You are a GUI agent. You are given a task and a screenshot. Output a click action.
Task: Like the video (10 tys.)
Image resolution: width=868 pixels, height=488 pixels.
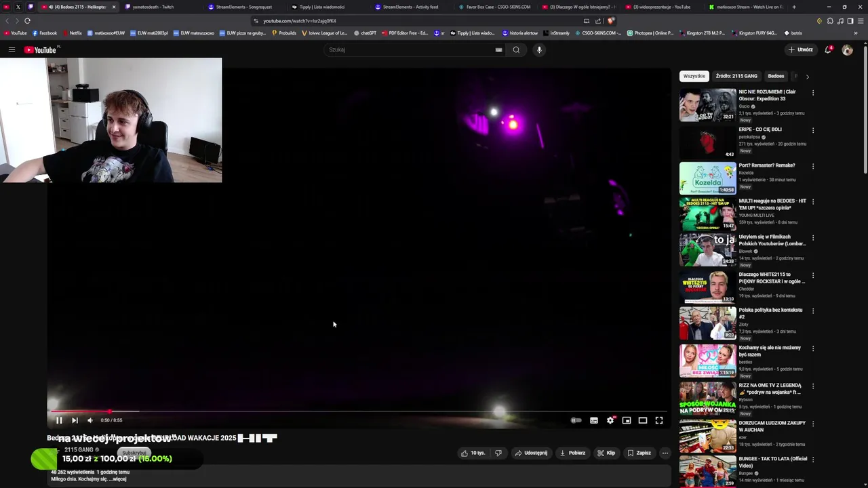(473, 453)
